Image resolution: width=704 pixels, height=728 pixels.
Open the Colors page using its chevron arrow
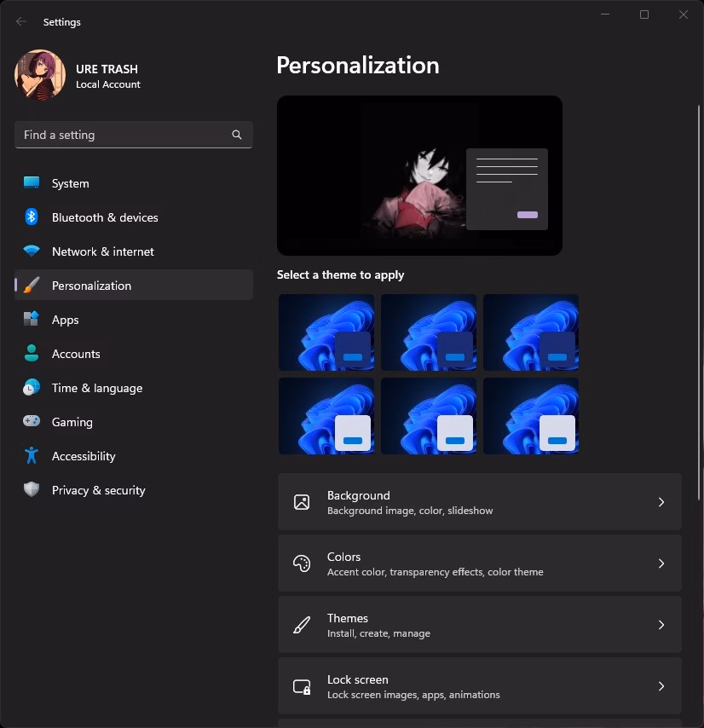point(661,563)
